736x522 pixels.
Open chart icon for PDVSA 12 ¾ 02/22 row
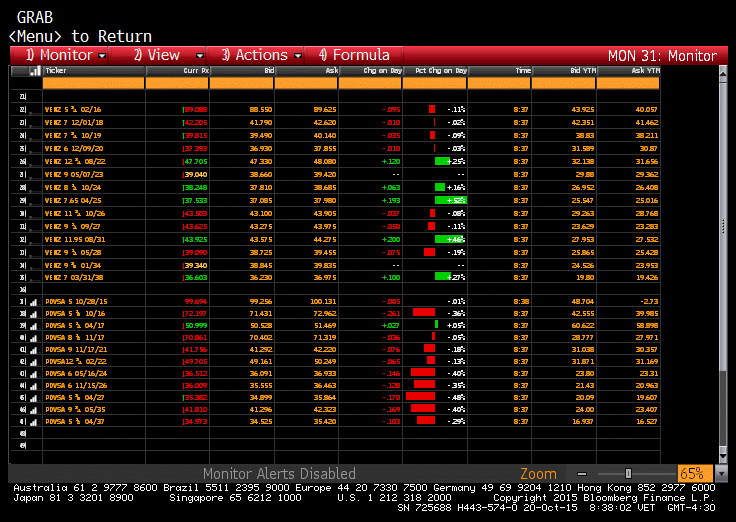pos(33,362)
